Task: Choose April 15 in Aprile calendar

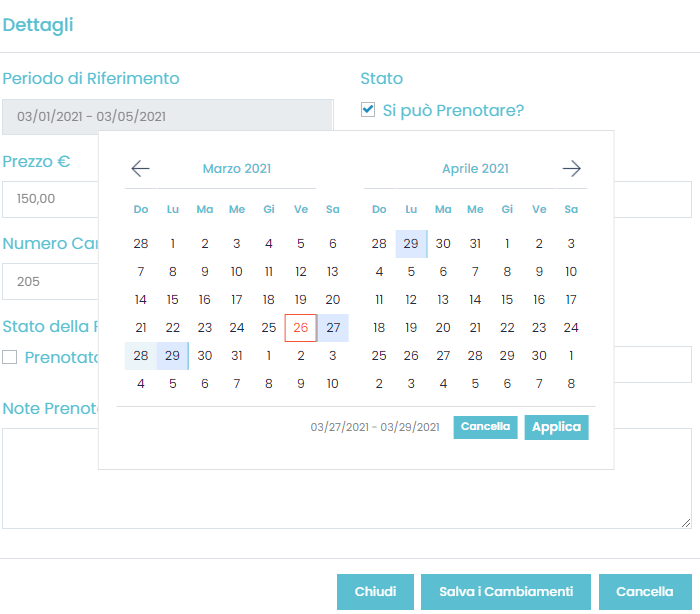Action: click(507, 300)
